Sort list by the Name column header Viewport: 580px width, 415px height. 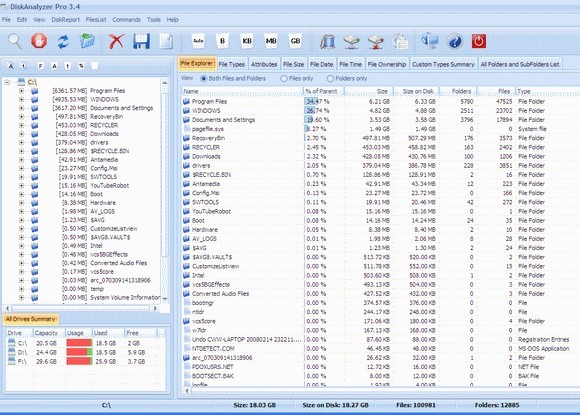242,91
